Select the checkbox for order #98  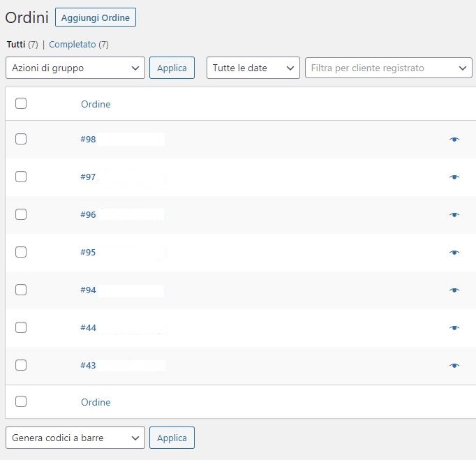pos(21,139)
